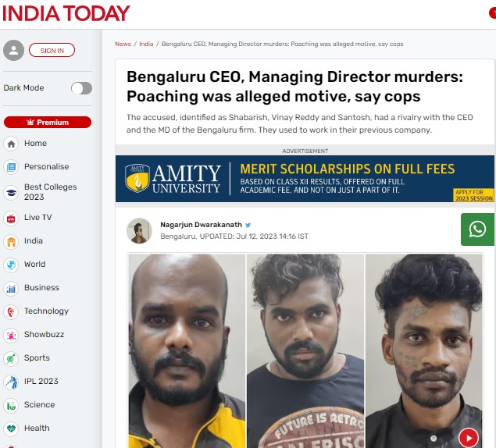Click the WhatsApp share icon

[477, 229]
